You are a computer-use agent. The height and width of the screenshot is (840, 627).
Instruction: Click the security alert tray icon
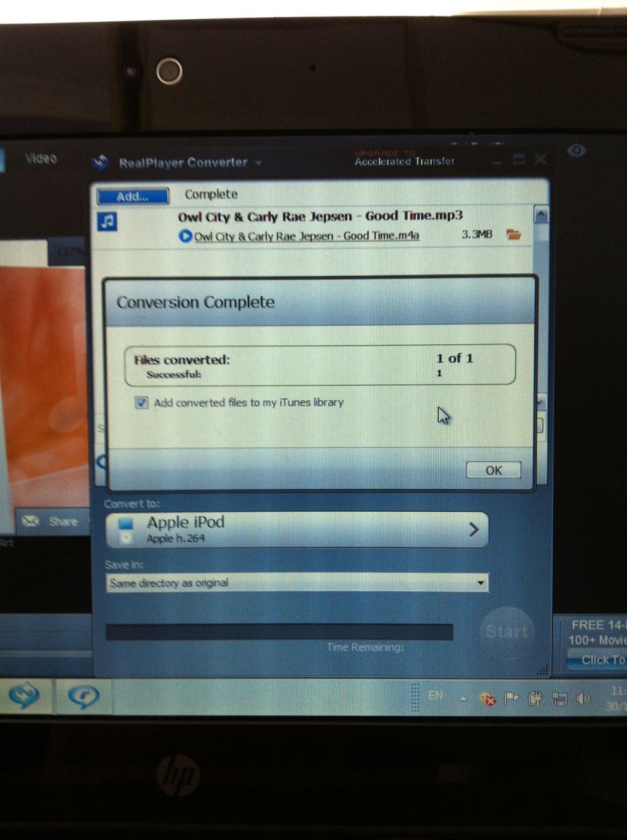tap(488, 698)
